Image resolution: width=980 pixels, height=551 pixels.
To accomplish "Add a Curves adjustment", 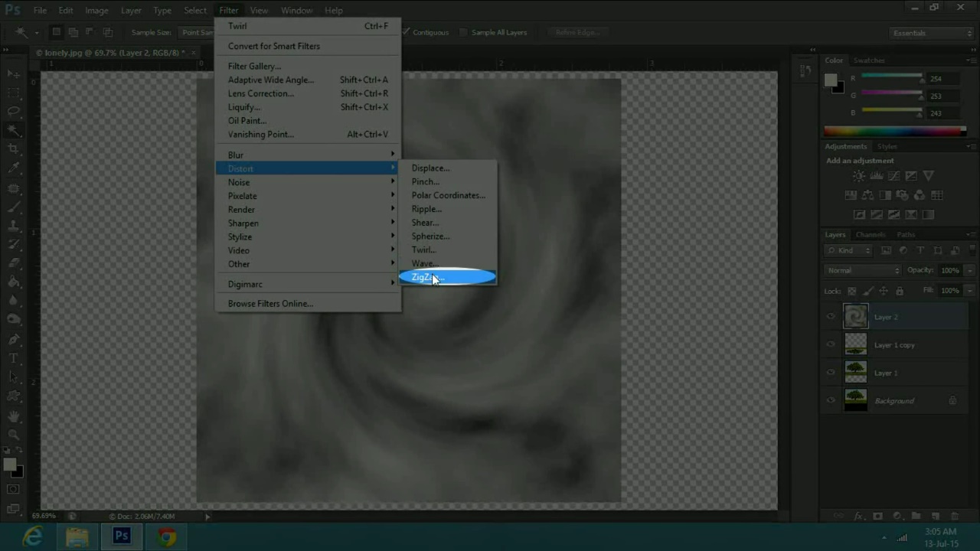I will click(x=893, y=176).
